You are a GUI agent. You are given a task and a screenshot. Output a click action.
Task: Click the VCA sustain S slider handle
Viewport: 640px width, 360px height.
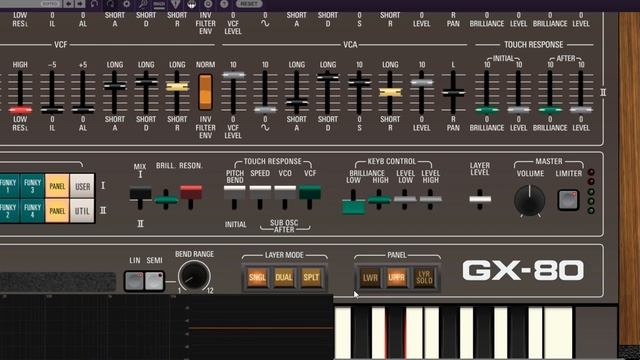tap(359, 82)
